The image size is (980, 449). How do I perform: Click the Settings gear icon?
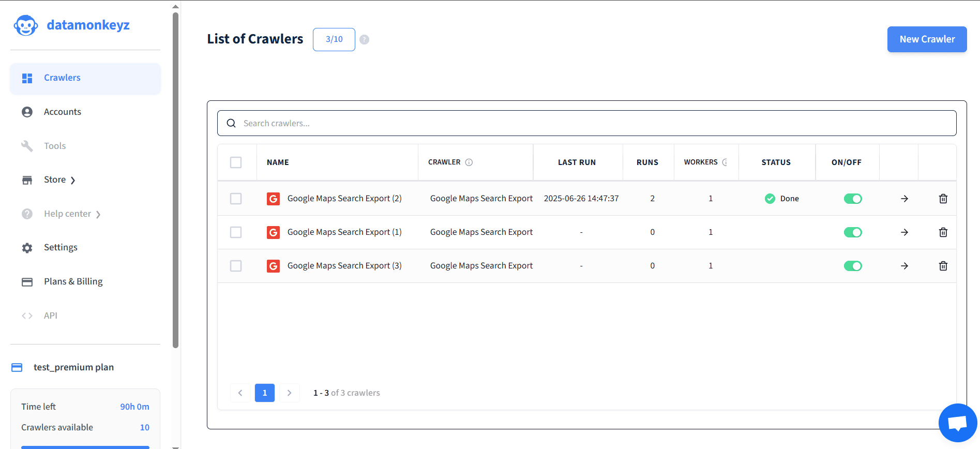pyautogui.click(x=27, y=248)
